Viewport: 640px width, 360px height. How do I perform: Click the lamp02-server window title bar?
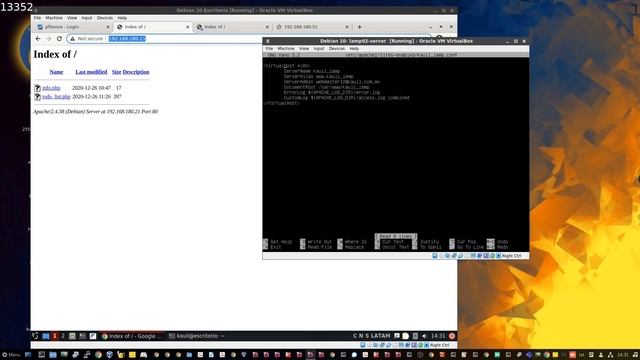pos(396,41)
